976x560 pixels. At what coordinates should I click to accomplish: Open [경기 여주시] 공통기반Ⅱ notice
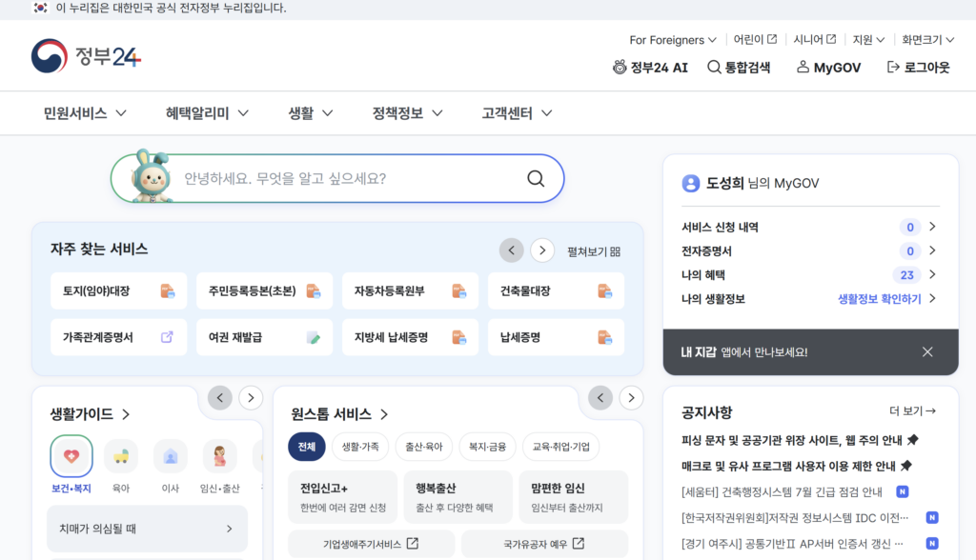coord(792,544)
